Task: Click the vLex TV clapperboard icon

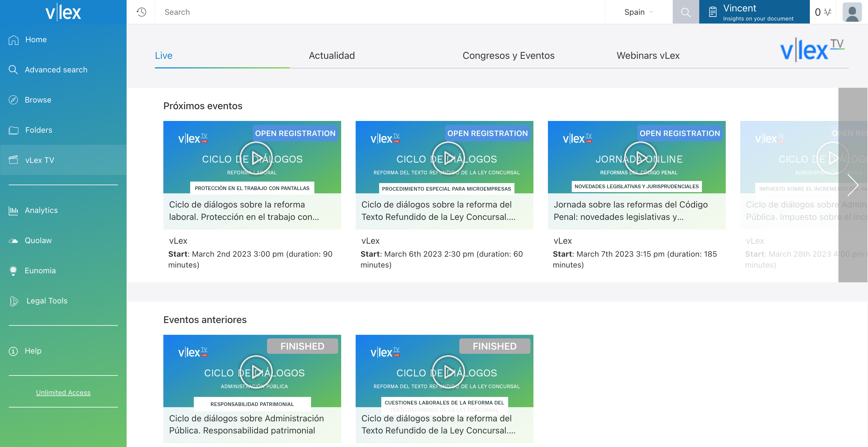Action: click(14, 160)
